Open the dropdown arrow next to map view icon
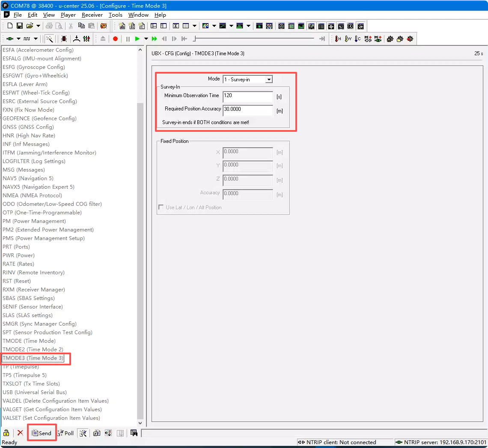This screenshot has height=448, width=488. 214,26
